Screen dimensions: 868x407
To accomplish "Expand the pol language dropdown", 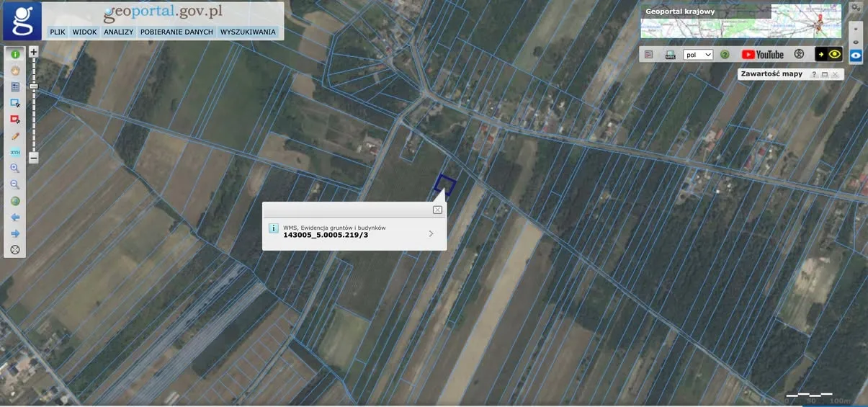I will [x=698, y=55].
